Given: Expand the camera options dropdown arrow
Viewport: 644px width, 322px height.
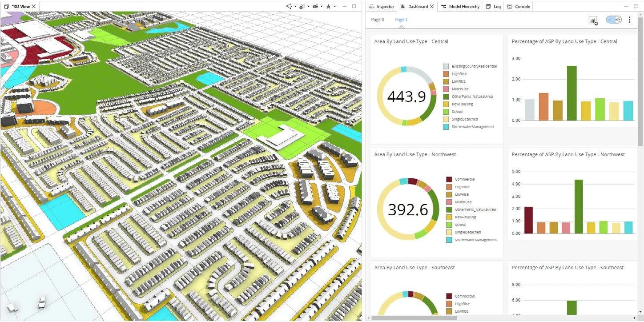Looking at the screenshot, I should pyautogui.click(x=322, y=7).
